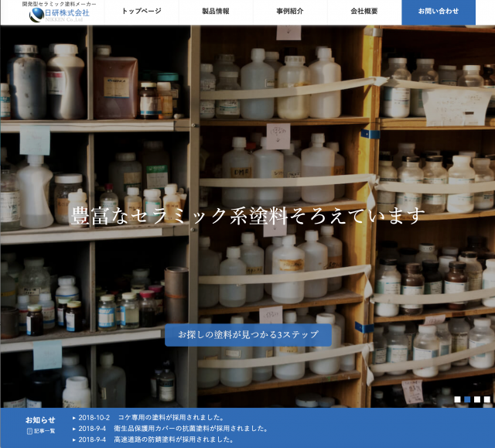The width and height of the screenshot is (495, 448).
Task: Click お探しの塗料が見つかる3ステップ button
Action: [x=248, y=335]
